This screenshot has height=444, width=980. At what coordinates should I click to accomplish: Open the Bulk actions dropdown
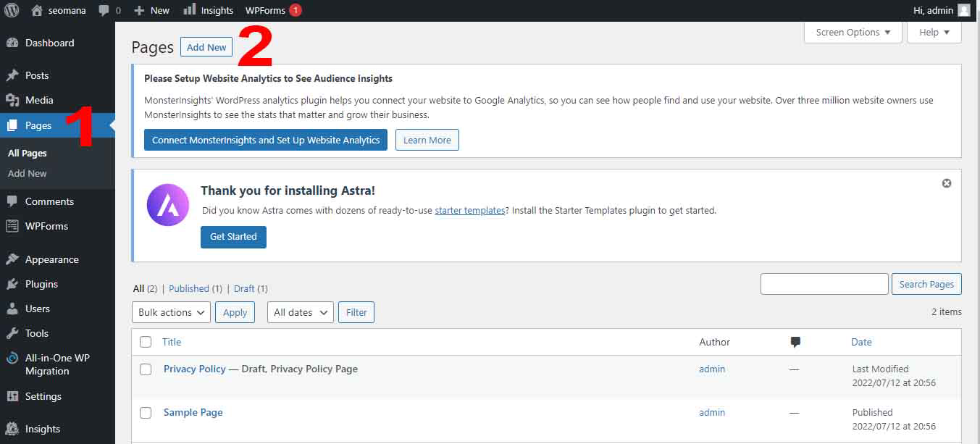[171, 312]
